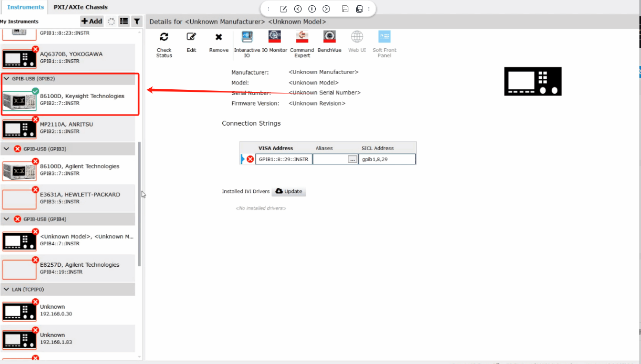This screenshot has height=364, width=641.
Task: Launch Interactive IO tool
Action: coord(247,37)
